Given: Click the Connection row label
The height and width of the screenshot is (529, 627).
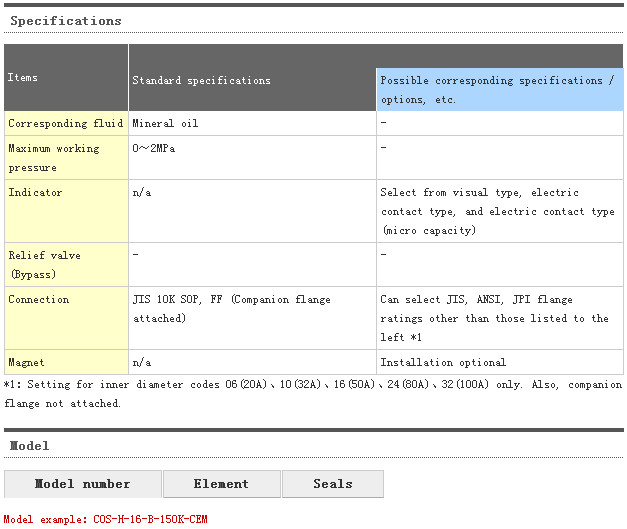Looking at the screenshot, I should [39, 299].
